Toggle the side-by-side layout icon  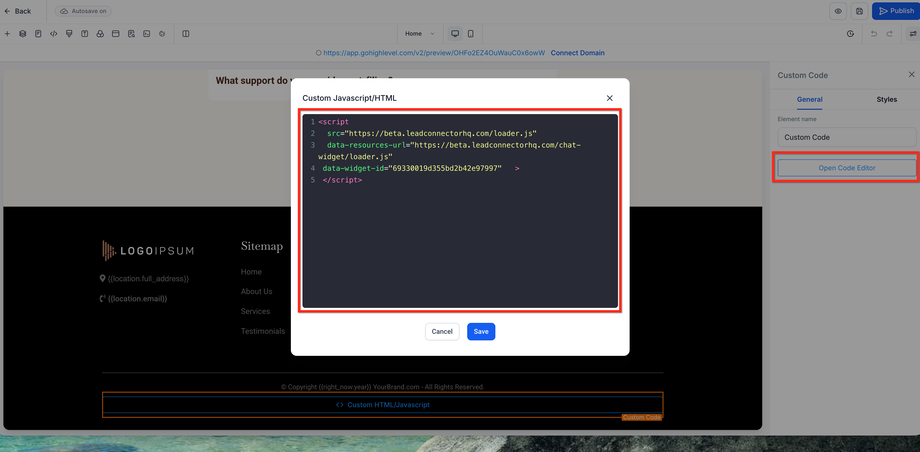[186, 34]
